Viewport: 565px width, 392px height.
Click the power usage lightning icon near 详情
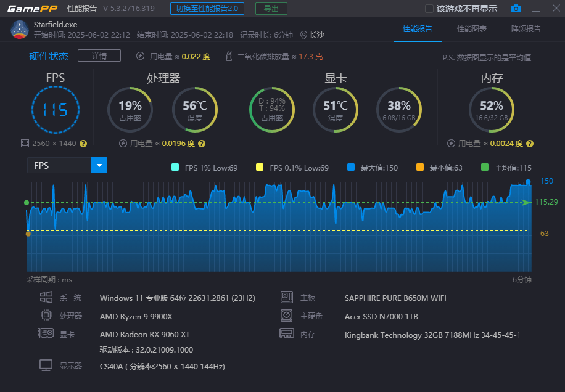(x=140, y=56)
